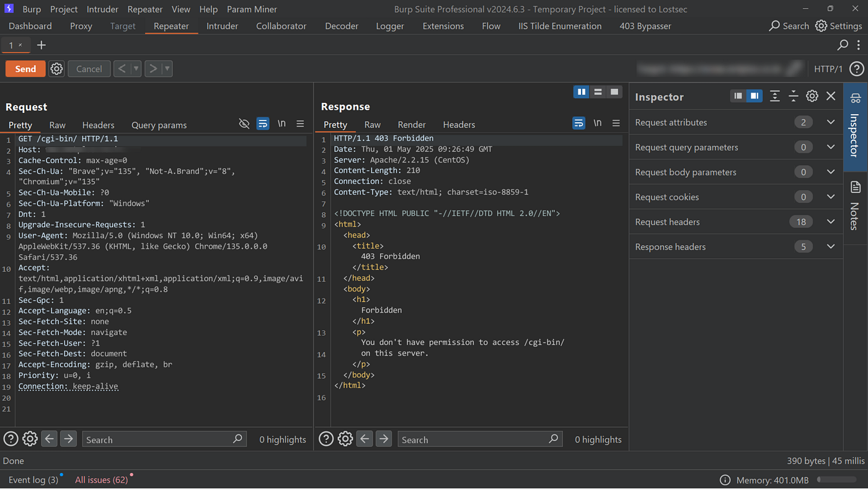Click the help icon next to HTTP/1
Screen dimensions: 868x489
coord(856,69)
